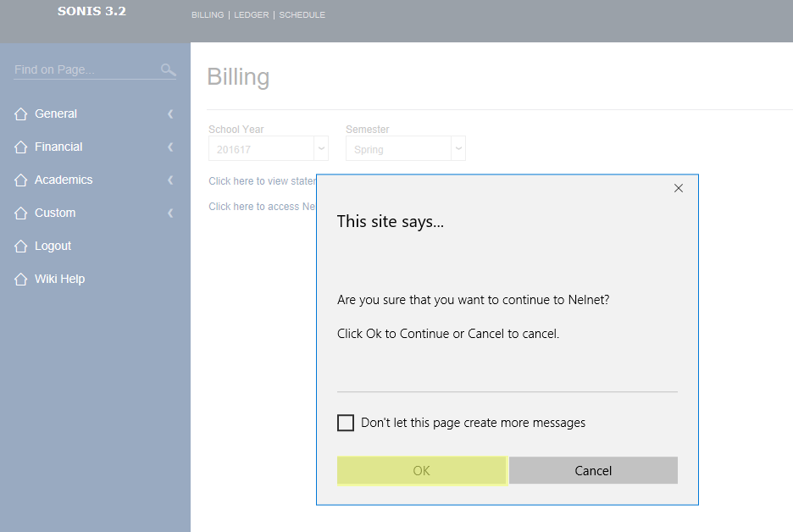Click the "Click here to view statement" link
The height and width of the screenshot is (532, 793).
click(x=262, y=181)
